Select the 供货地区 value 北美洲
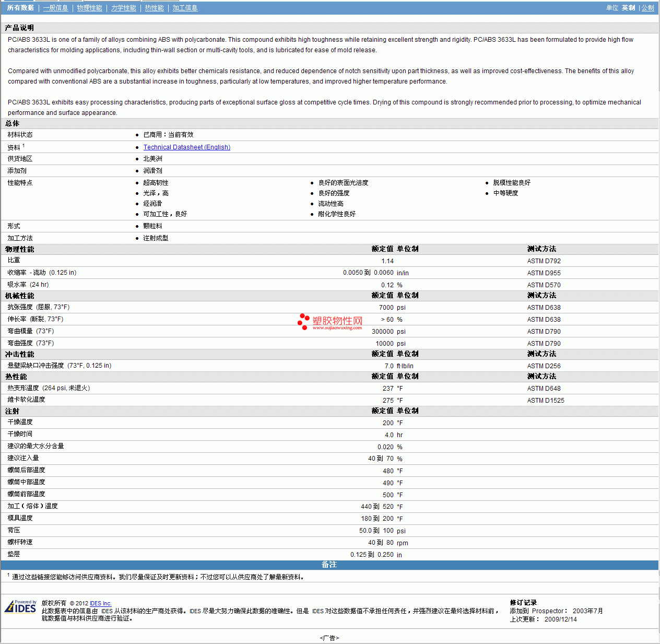This screenshot has height=644, width=660. coord(152,159)
